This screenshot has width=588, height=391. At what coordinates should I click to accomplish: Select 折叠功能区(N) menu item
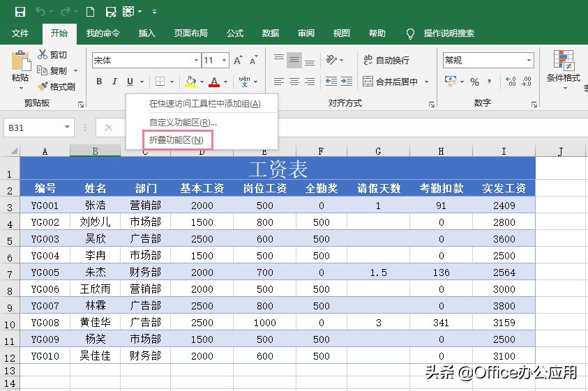pyautogui.click(x=176, y=140)
